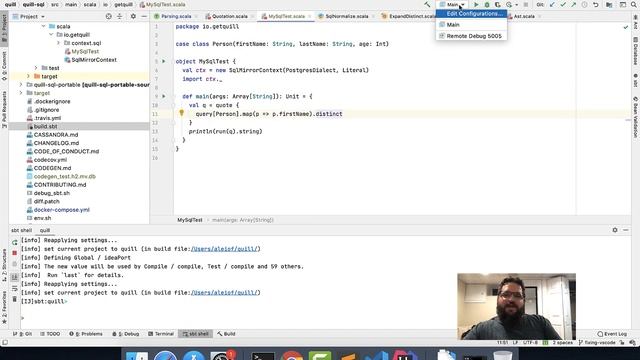Hide the Project panel with the minus icon

(x=144, y=16)
